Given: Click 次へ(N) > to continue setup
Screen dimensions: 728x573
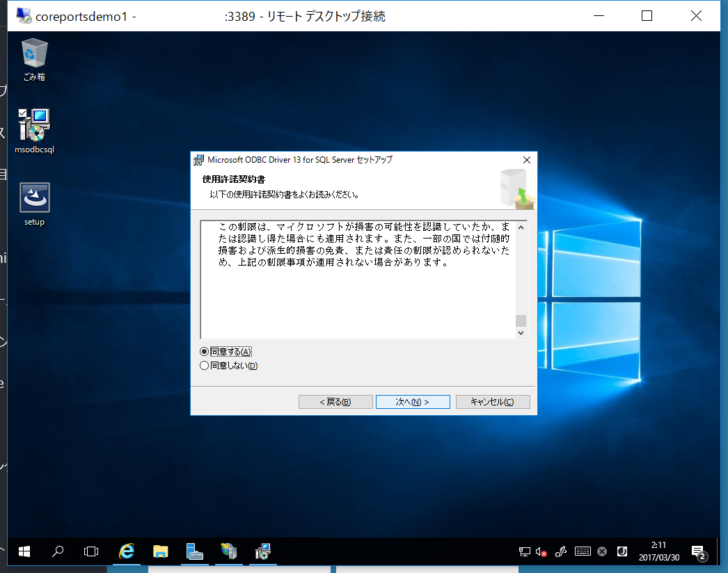Looking at the screenshot, I should click(x=413, y=402).
